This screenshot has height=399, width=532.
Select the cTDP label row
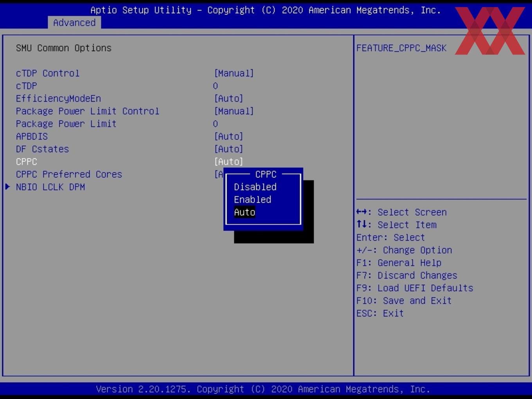(x=27, y=86)
